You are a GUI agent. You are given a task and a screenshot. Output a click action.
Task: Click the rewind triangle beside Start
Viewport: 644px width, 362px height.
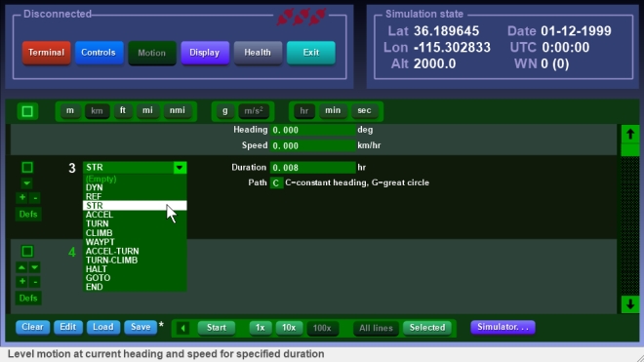coord(182,328)
